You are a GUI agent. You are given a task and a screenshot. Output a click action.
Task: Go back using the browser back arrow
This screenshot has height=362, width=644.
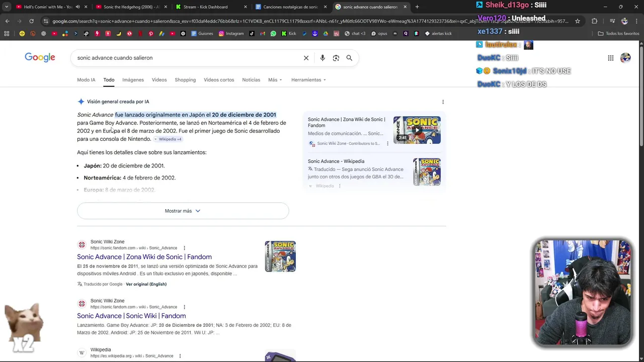[x=7, y=21]
